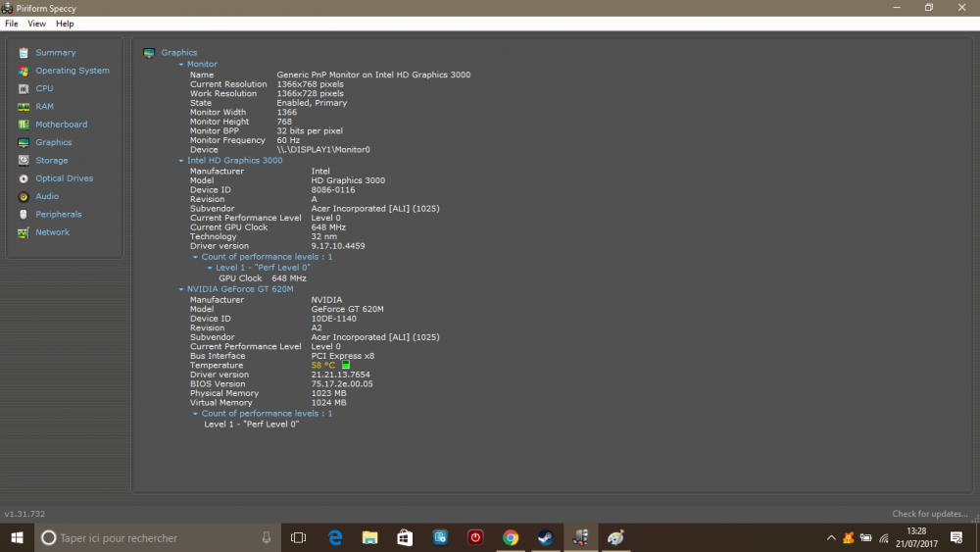The image size is (980, 552).
Task: Click the Summary icon in sidebar
Action: pos(24,53)
